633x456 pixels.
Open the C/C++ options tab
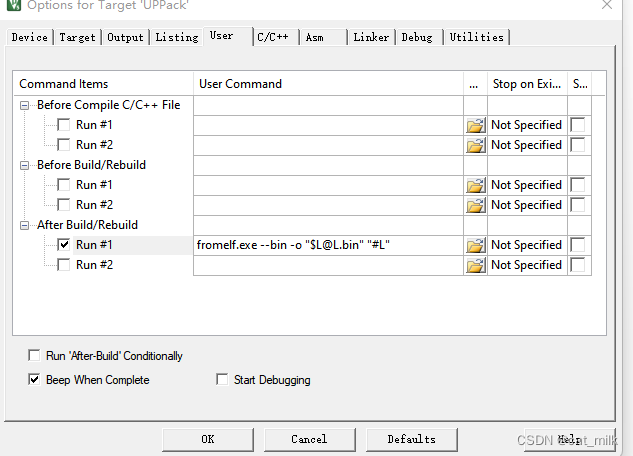pos(273,37)
